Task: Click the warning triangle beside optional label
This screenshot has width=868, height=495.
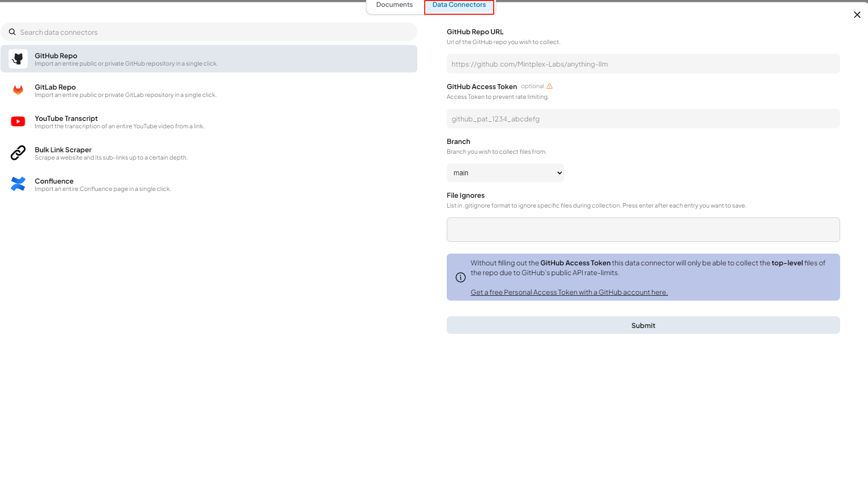Action: point(549,86)
